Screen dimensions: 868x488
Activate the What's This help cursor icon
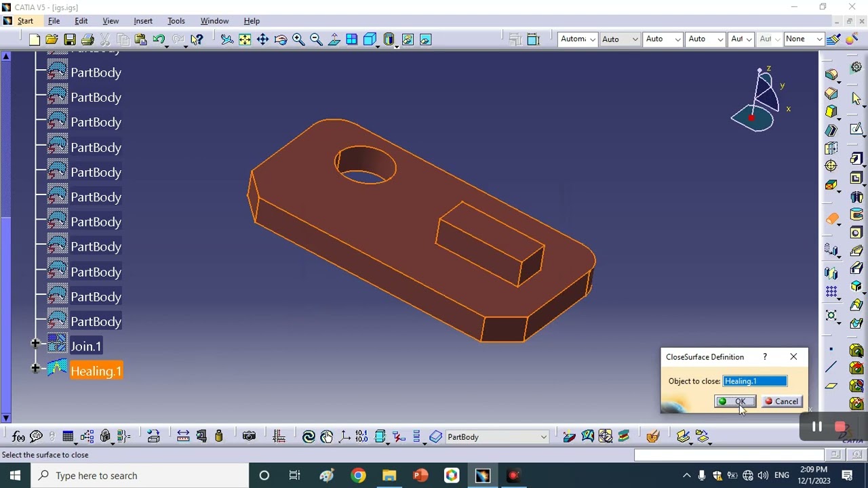[x=197, y=39]
